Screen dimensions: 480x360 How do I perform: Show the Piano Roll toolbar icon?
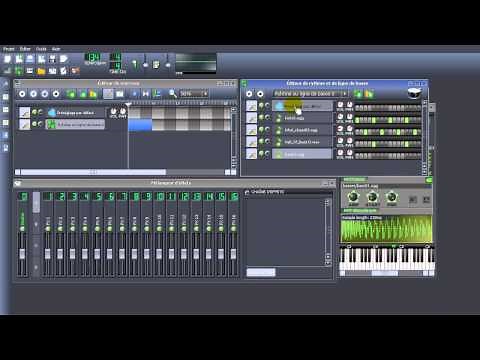point(30,71)
